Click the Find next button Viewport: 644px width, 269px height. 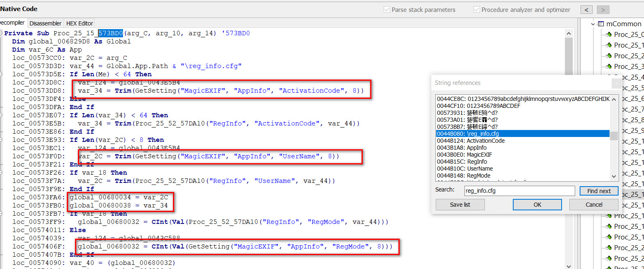[x=598, y=191]
